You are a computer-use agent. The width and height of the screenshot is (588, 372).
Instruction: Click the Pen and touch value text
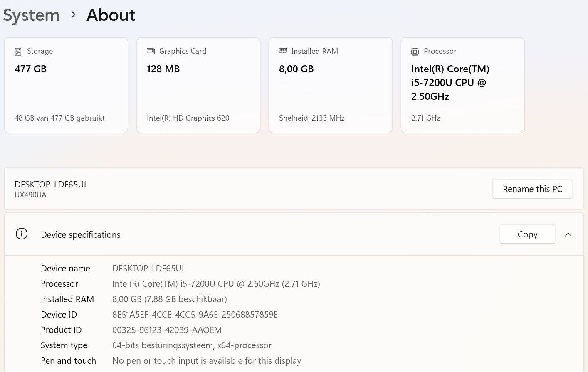207,361
